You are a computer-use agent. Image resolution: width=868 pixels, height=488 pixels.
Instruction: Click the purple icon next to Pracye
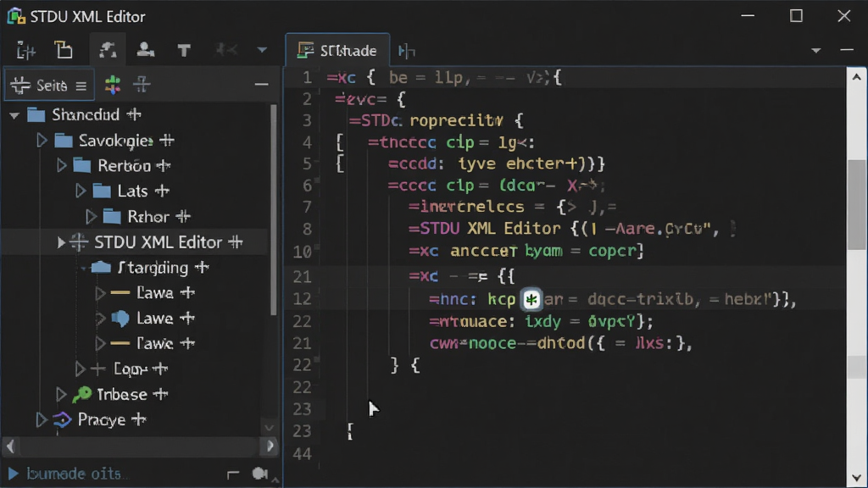click(x=62, y=420)
